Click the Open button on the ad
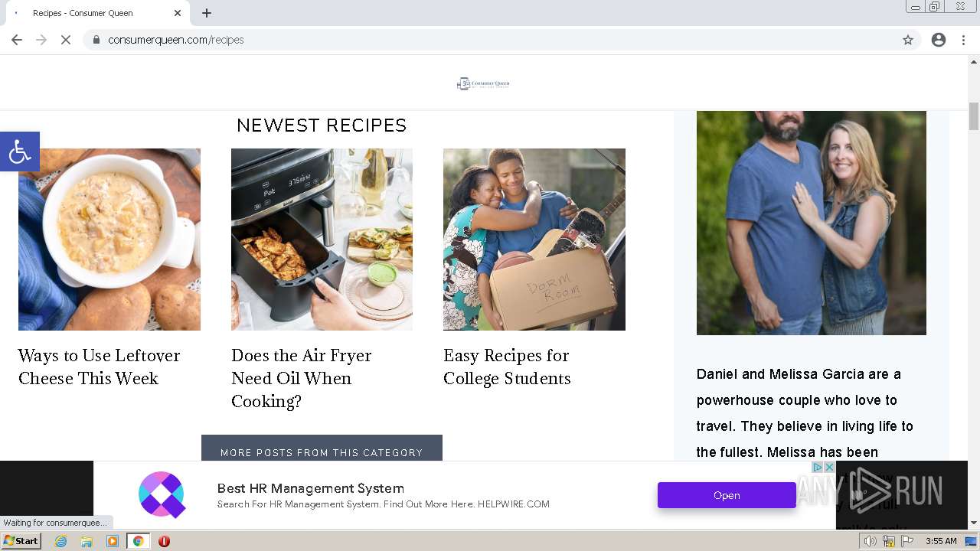The image size is (980, 551). 726,495
